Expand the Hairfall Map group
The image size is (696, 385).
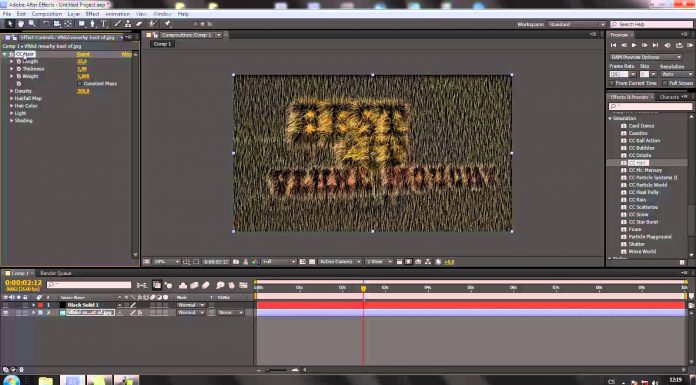12,99
